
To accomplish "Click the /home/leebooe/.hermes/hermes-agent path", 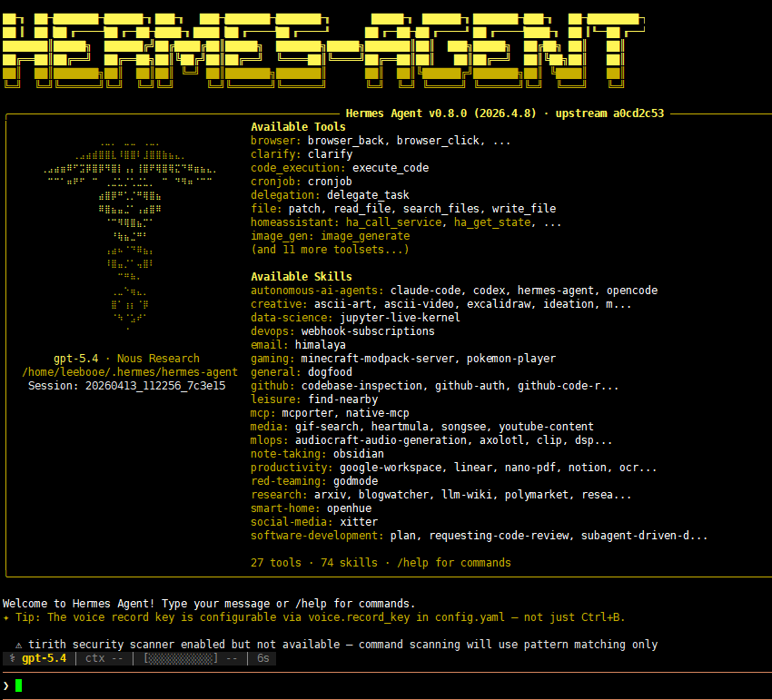I will click(130, 372).
